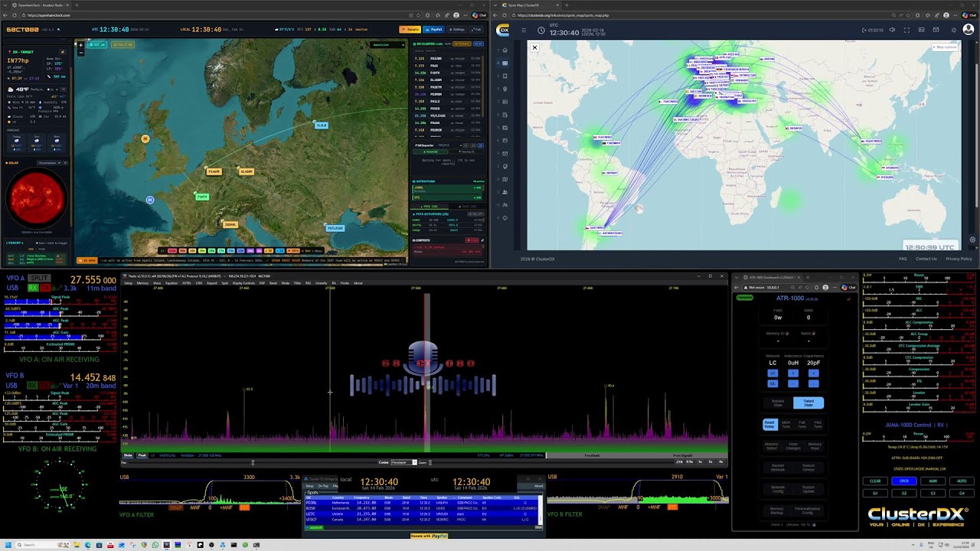Open tab search chevron in OpenHamClock browser
The width and height of the screenshot is (980, 551).
(x=5, y=5)
